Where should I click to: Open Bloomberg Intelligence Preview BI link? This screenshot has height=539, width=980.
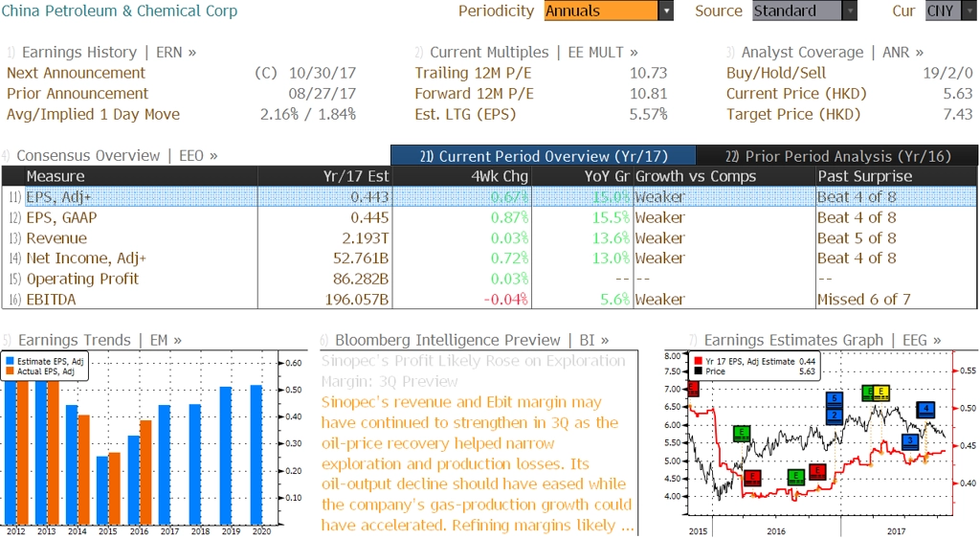click(x=472, y=340)
